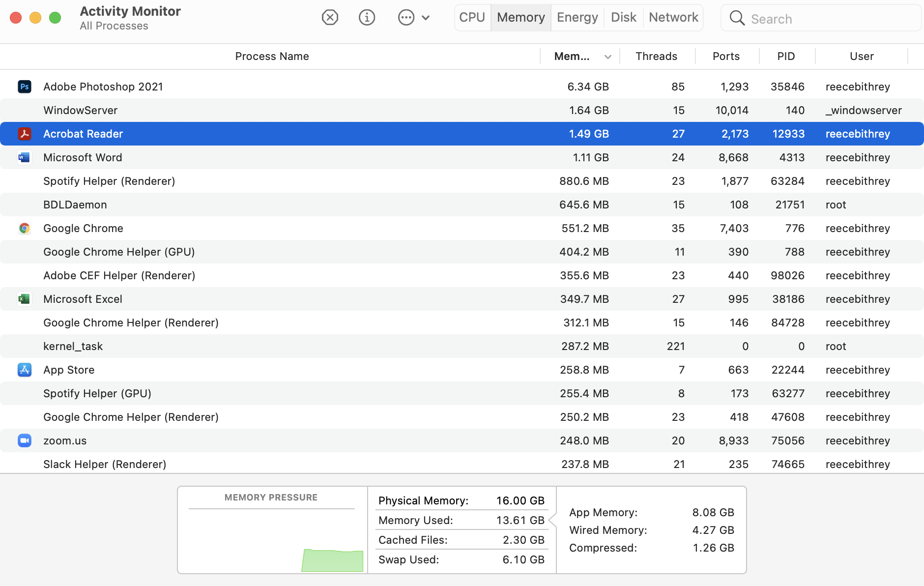Open the more options ellipsis icon

point(406,18)
